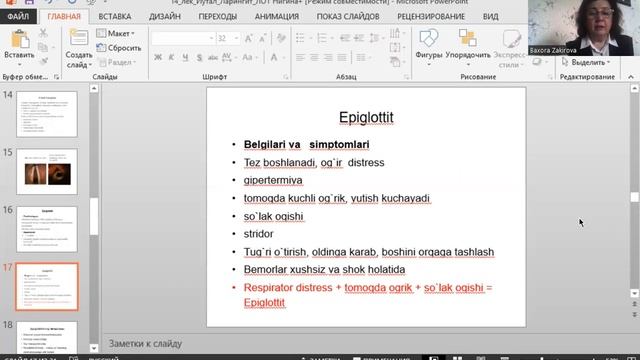
Task: Open the ФАЙЛ tab
Action: [18, 17]
